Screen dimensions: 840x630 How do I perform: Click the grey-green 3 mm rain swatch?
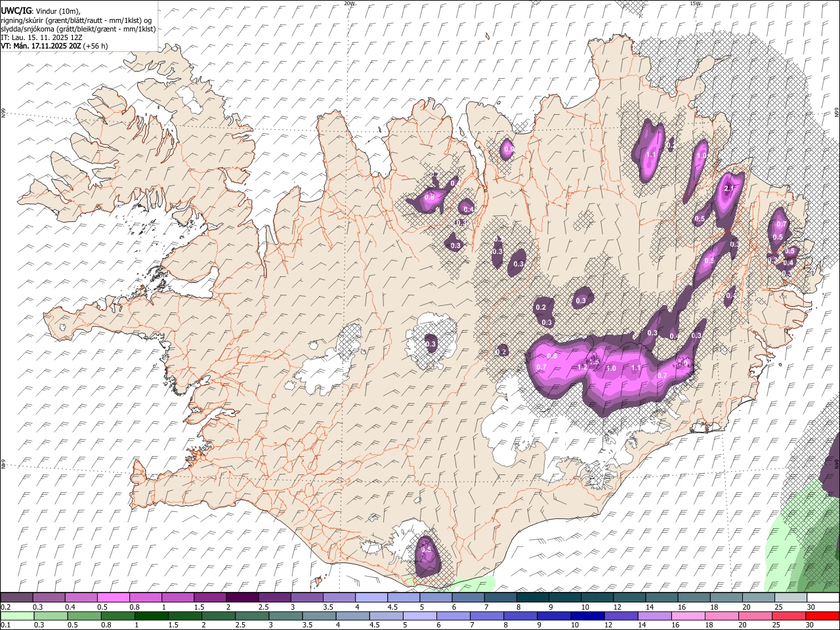click(x=285, y=616)
